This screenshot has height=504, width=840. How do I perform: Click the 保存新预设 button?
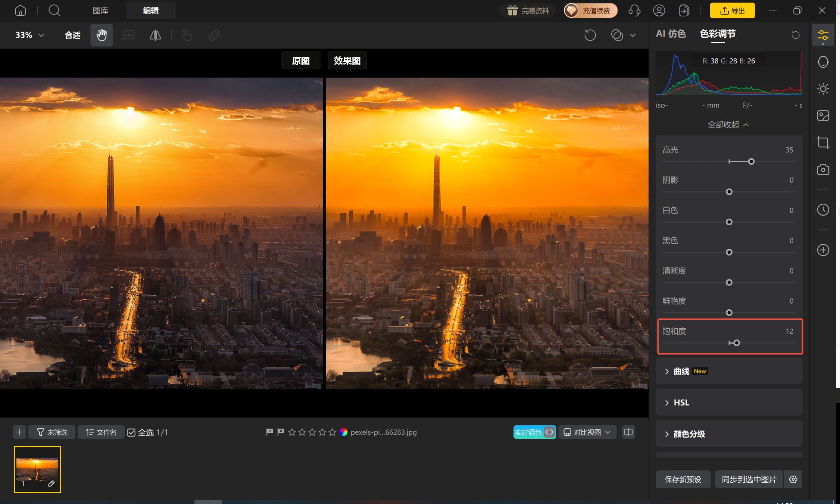pyautogui.click(x=683, y=479)
